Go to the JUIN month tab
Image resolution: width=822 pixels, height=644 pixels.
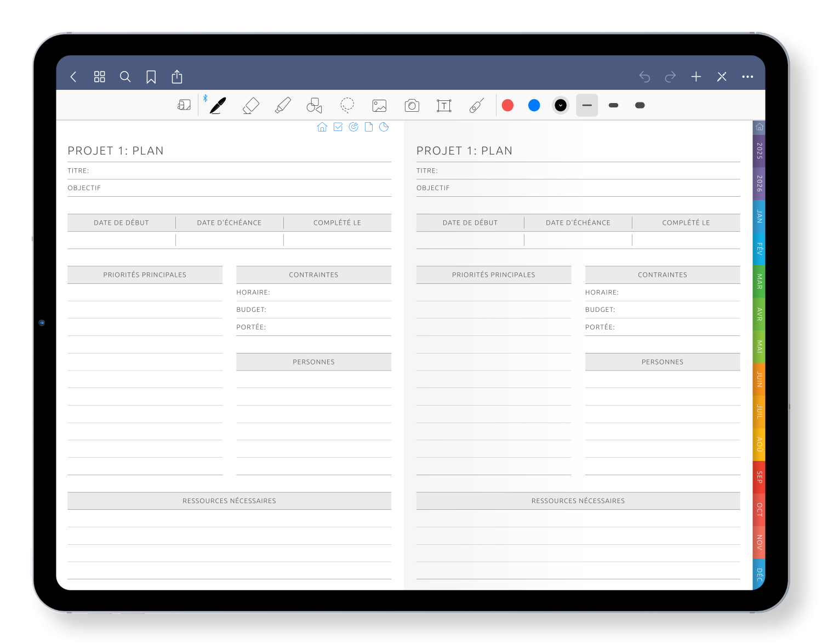[x=759, y=379]
